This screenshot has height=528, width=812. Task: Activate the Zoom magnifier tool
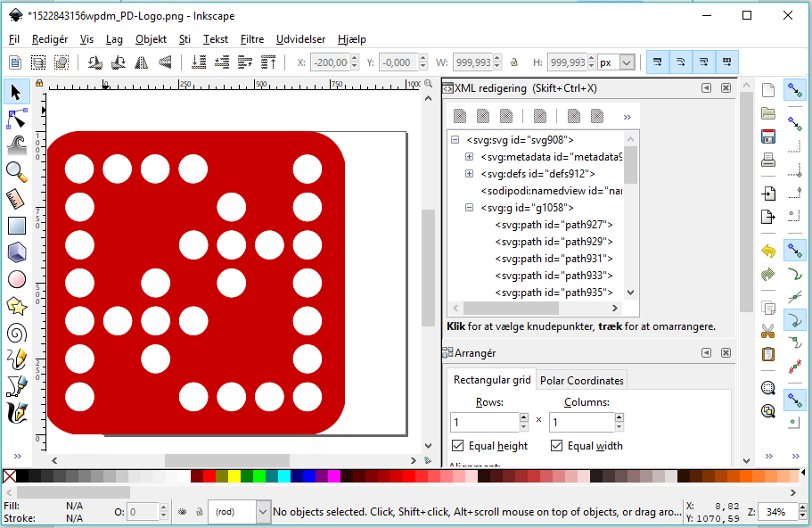pyautogui.click(x=17, y=172)
